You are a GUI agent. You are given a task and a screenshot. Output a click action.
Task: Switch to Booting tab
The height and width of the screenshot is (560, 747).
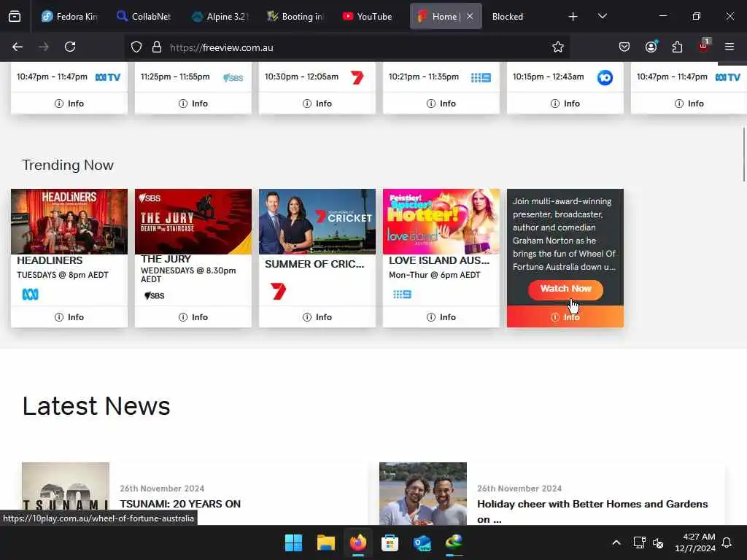(x=295, y=17)
